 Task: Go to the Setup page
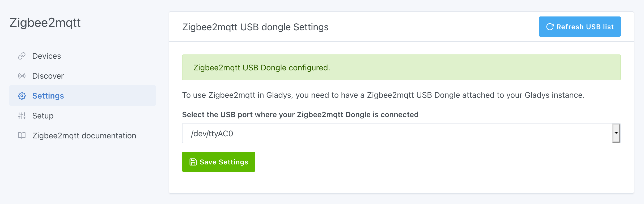pyautogui.click(x=43, y=116)
